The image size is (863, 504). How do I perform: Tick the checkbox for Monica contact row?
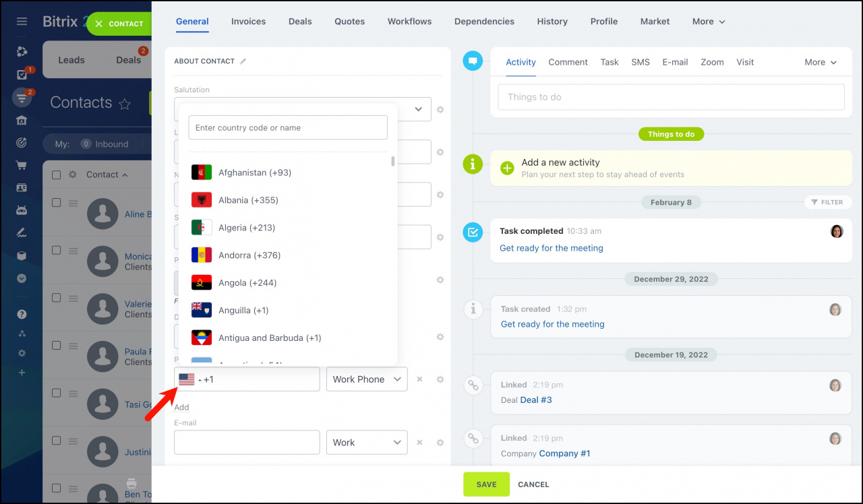point(57,251)
